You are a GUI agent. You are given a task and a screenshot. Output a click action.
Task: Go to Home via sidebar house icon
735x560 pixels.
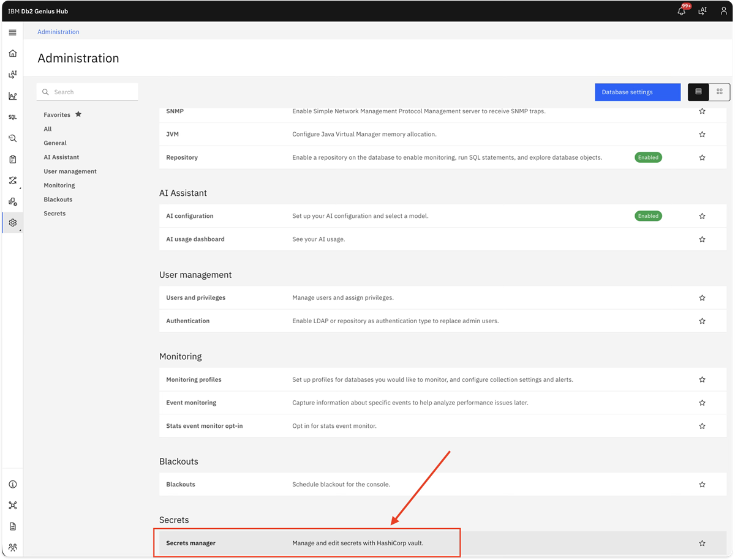tap(12, 53)
